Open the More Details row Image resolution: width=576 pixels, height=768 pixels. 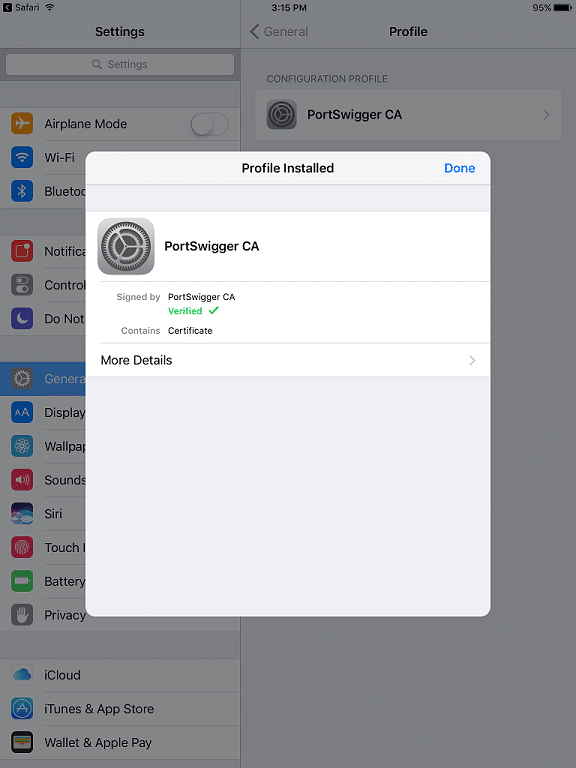pos(288,360)
